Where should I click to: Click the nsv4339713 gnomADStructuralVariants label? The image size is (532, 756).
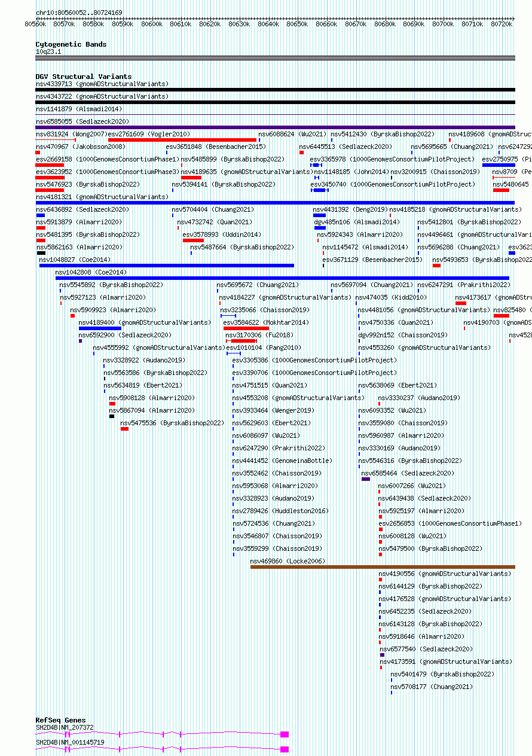102,84
